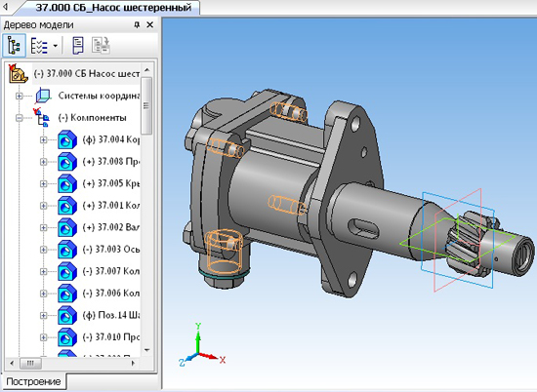
Task: Select the (-) 37.010 component label
Action: point(111,337)
